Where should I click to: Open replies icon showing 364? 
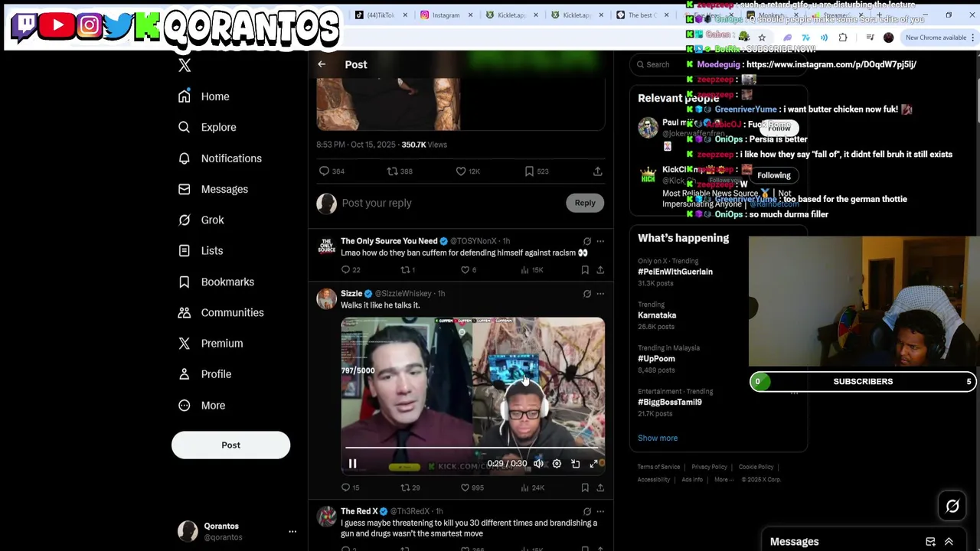[x=332, y=171]
